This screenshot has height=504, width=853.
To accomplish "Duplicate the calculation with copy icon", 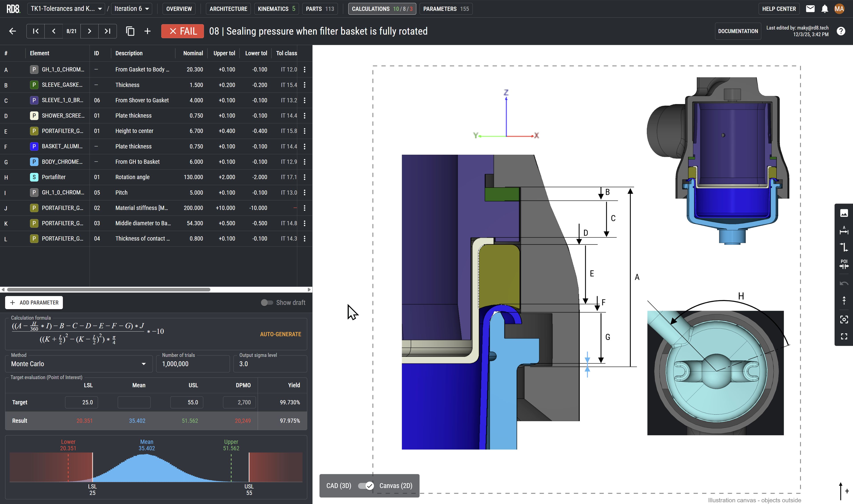I will pos(130,31).
